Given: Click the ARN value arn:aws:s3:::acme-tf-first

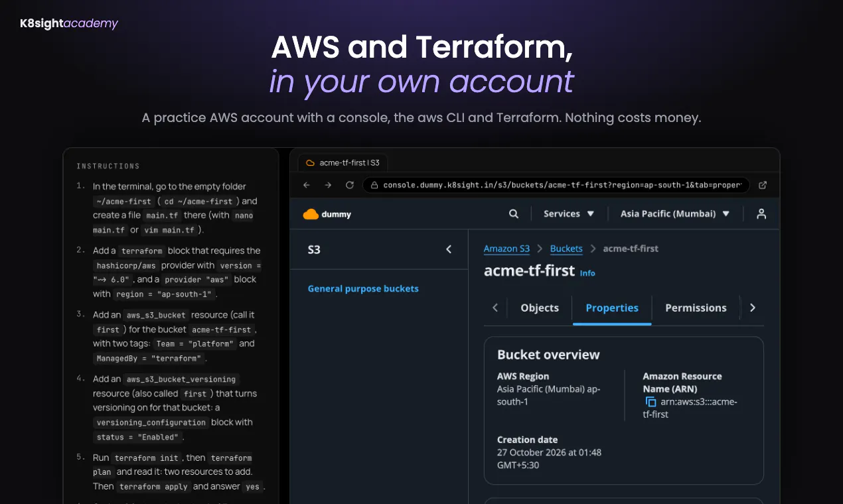Looking at the screenshot, I should pos(690,408).
